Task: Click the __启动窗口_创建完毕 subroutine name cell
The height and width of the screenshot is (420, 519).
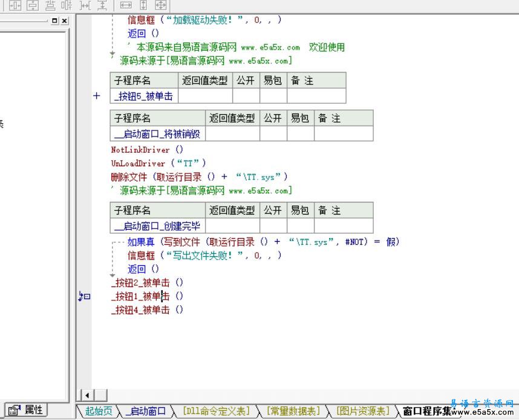Action: click(158, 226)
